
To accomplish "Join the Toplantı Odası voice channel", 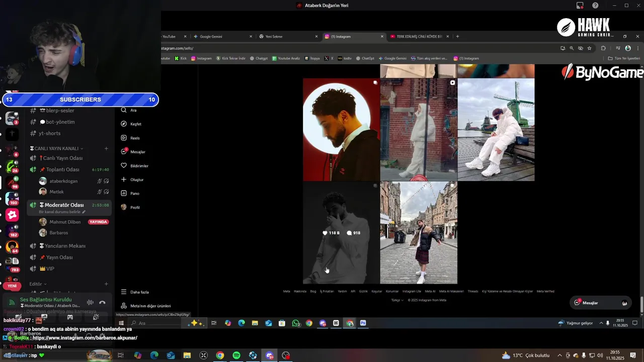I will [69, 169].
